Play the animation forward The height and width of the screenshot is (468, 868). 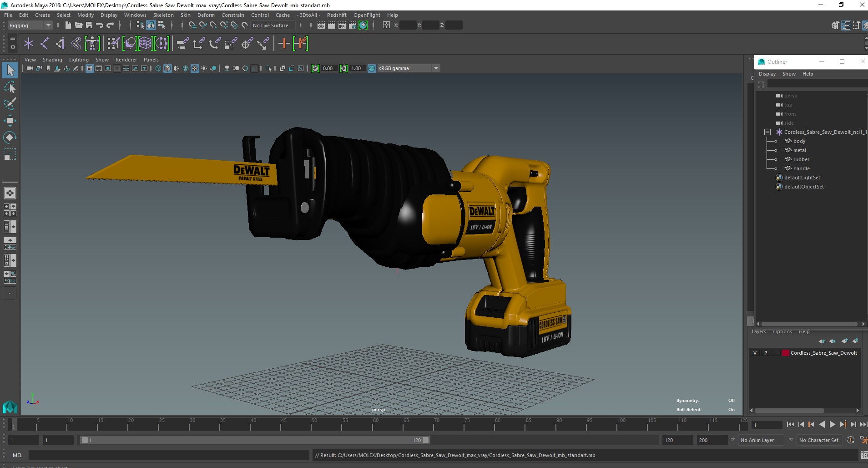pyautogui.click(x=832, y=424)
